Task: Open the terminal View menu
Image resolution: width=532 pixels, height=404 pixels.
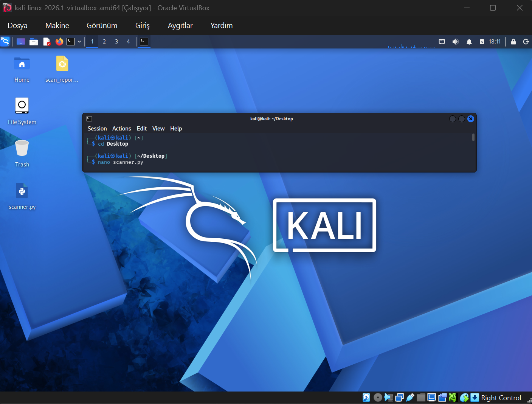Action: (x=158, y=129)
